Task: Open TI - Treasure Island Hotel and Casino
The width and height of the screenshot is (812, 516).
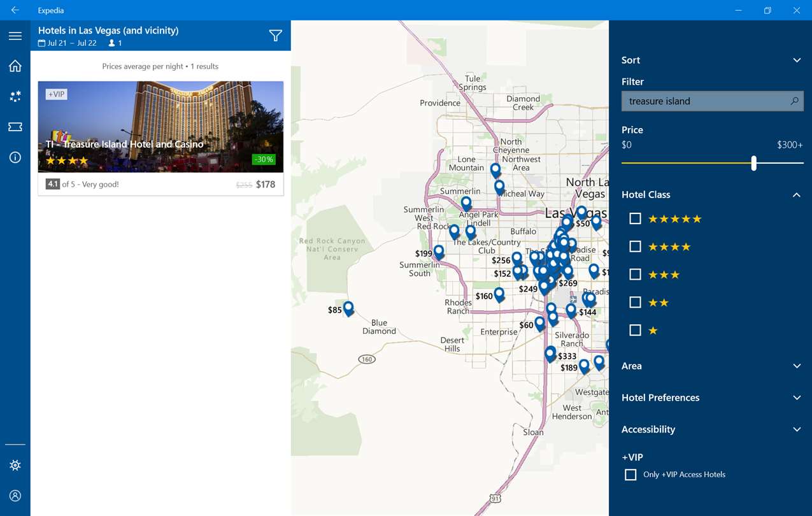Action: [125, 144]
